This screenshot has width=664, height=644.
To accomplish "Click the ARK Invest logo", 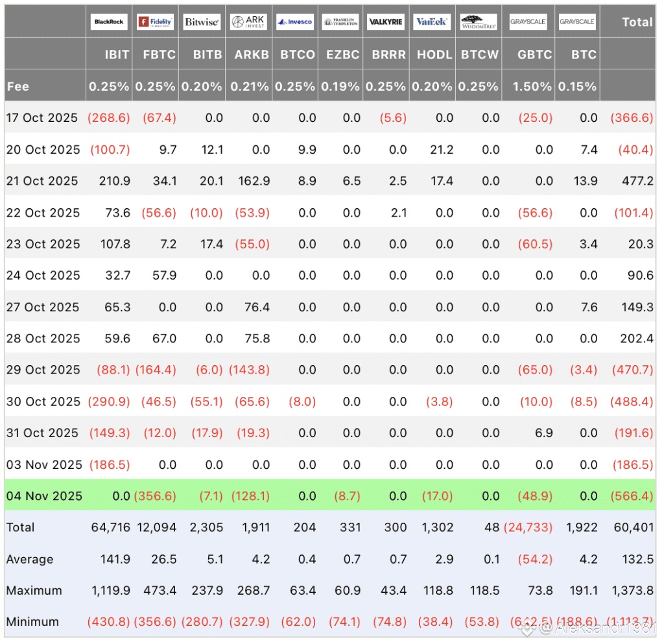I will 248,22.
